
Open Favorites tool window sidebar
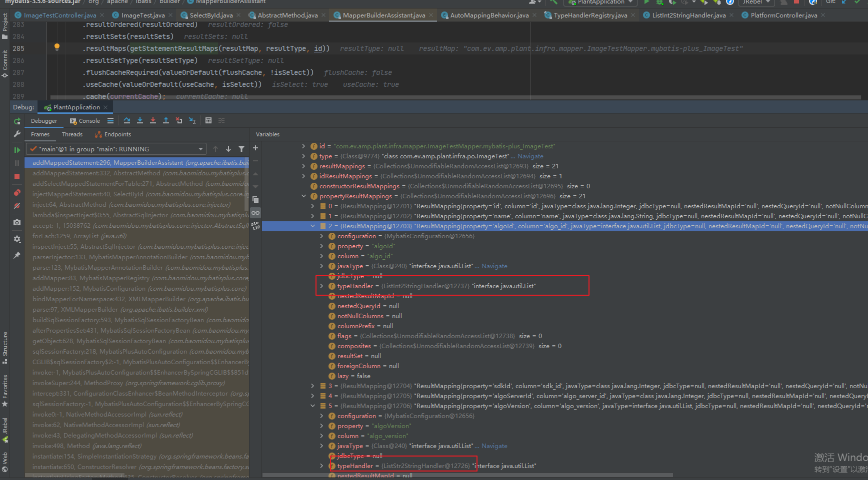point(5,391)
